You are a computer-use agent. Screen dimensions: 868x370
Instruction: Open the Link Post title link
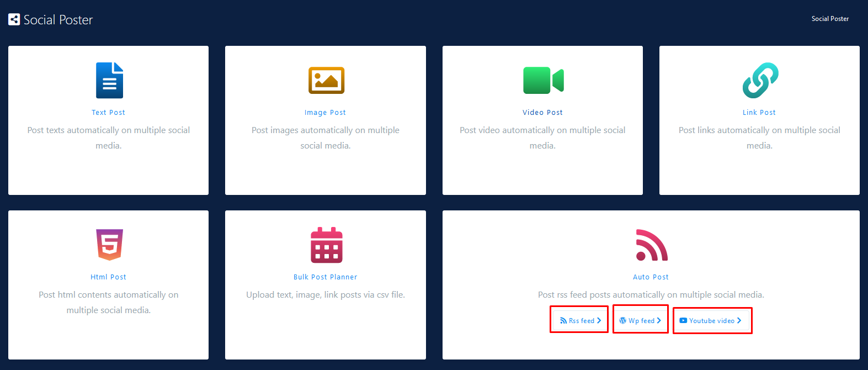click(x=759, y=113)
